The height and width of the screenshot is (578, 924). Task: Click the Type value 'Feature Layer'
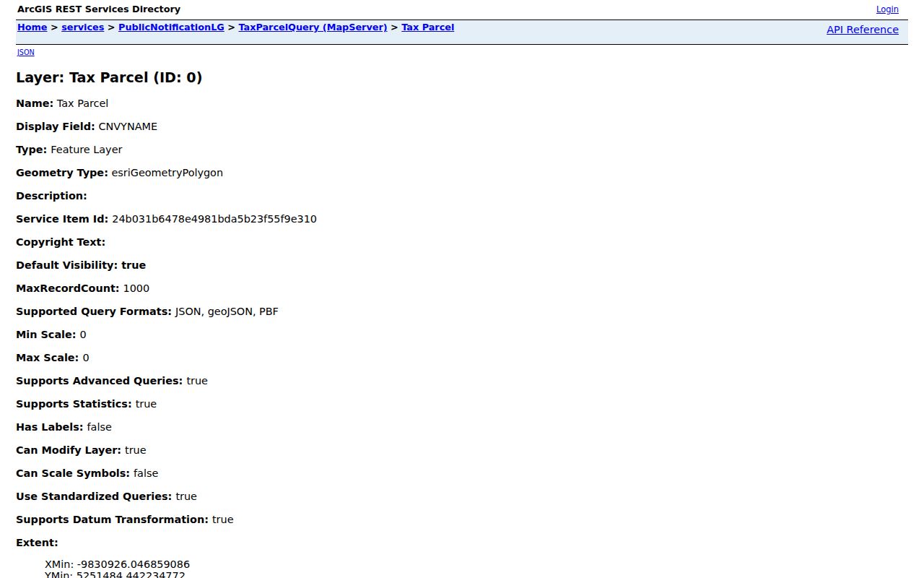[x=87, y=150]
